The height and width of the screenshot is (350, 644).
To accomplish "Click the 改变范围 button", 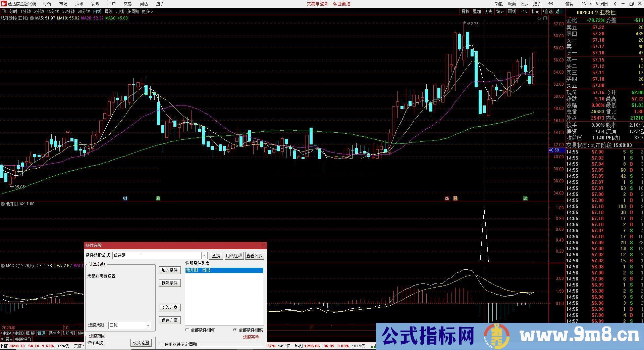I will point(141,343).
